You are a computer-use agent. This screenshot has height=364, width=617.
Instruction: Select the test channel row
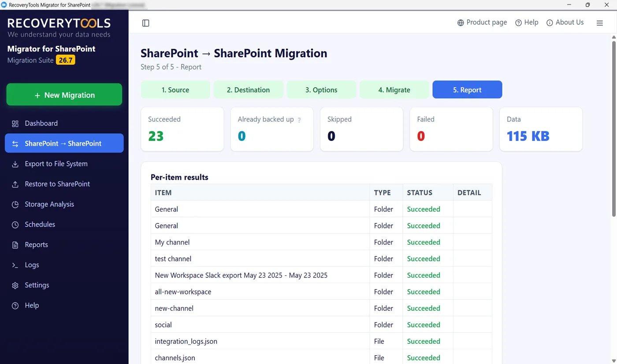(x=321, y=259)
